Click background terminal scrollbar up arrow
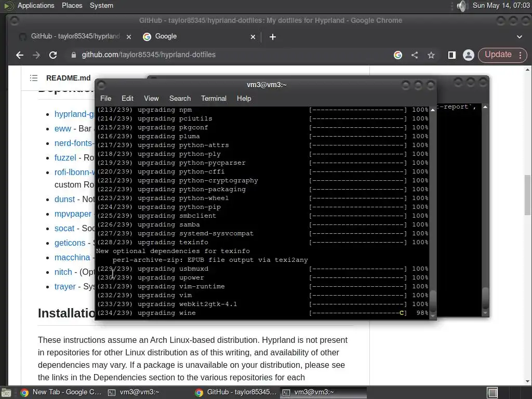This screenshot has height=399, width=532. coord(485,107)
